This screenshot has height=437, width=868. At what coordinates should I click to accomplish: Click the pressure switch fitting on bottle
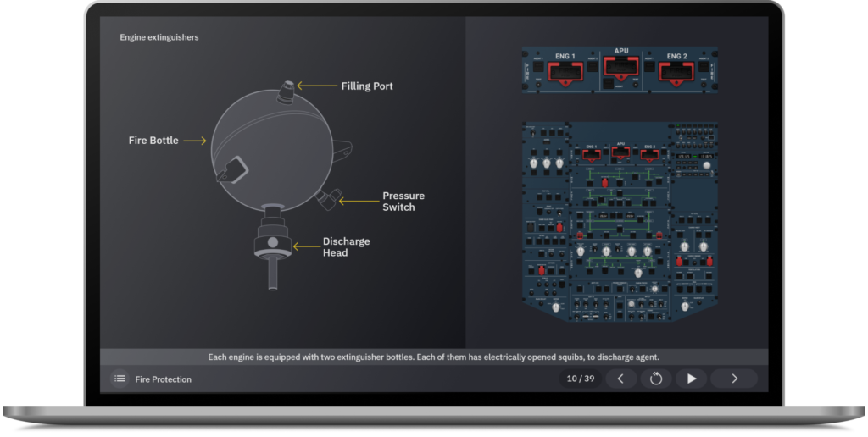click(329, 198)
